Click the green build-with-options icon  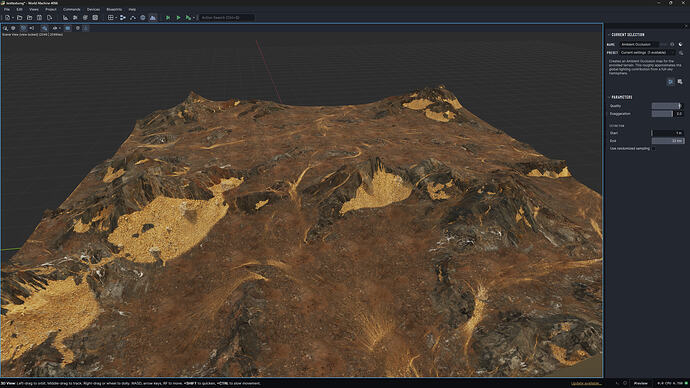188,18
